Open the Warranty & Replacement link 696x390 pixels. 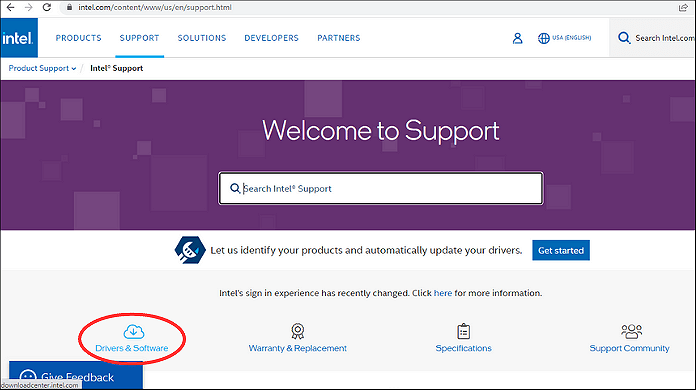297,348
